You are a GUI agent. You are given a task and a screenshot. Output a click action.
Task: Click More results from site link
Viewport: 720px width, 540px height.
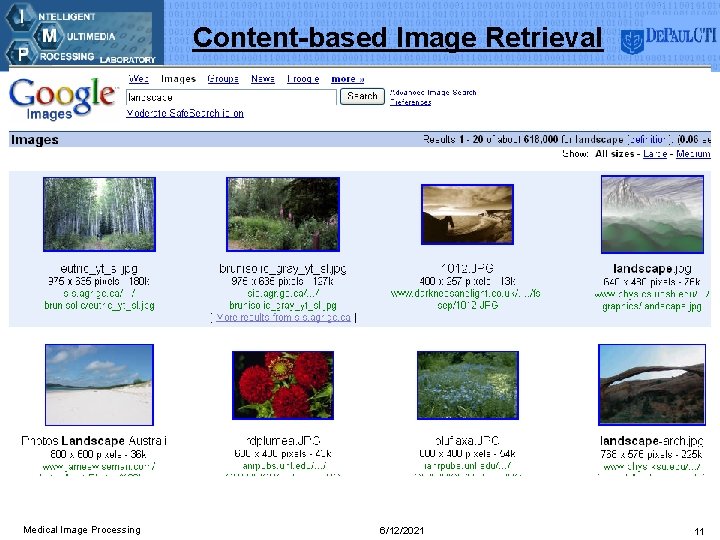tap(283, 317)
